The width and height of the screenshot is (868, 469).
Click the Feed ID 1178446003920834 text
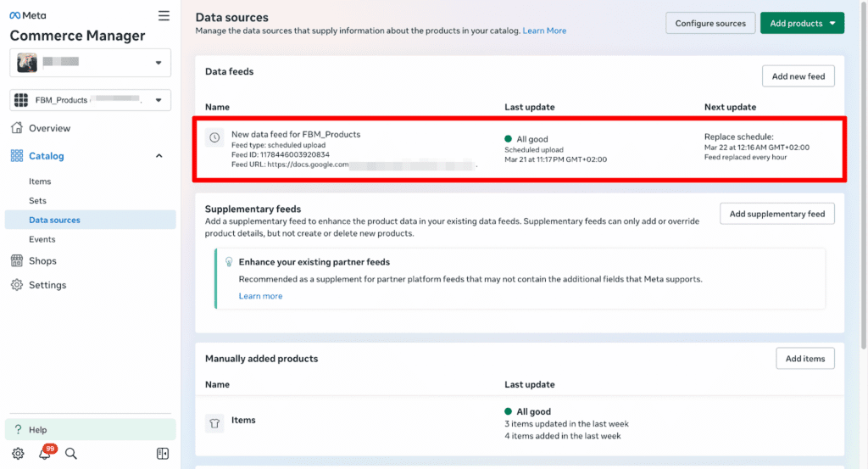point(280,154)
